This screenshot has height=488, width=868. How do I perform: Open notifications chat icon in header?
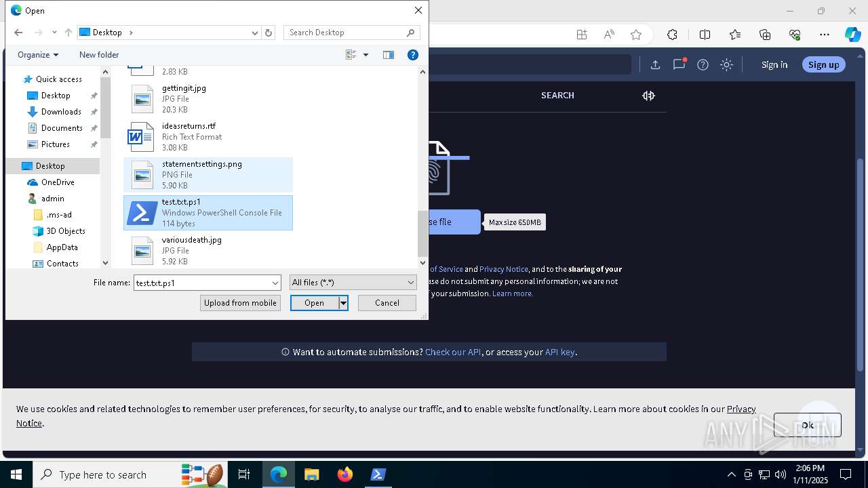pyautogui.click(x=679, y=65)
